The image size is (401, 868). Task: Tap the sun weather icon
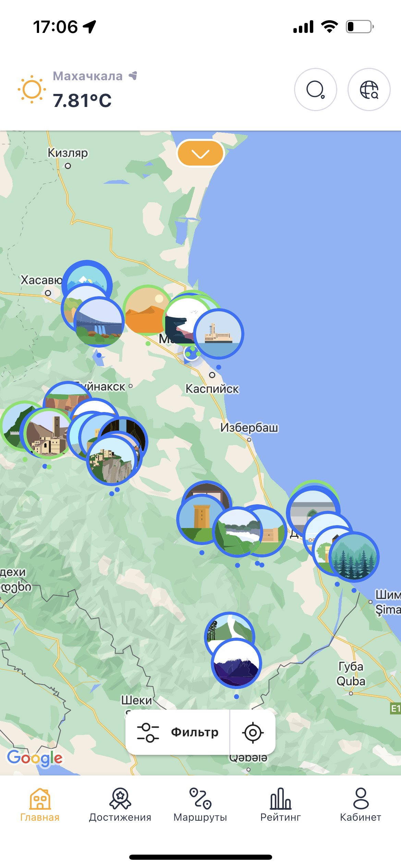tap(32, 89)
